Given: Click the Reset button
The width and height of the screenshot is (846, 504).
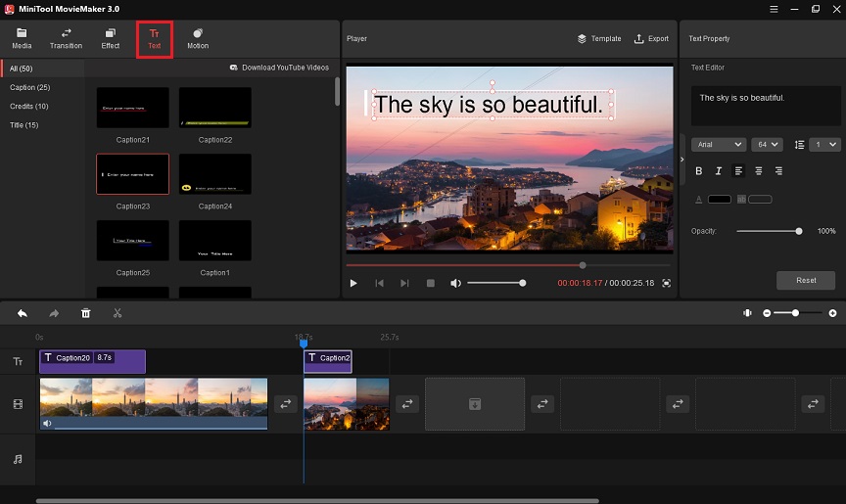Looking at the screenshot, I should [806, 280].
